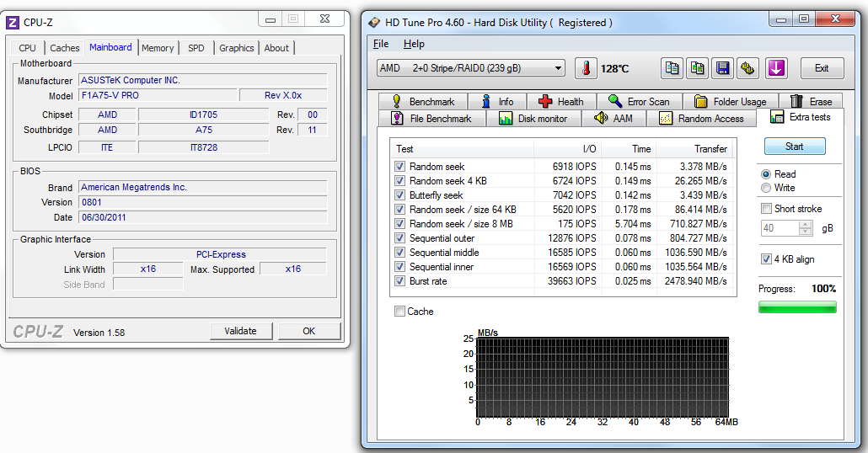
Task: Click the HD Tune title bar app icon
Action: (374, 22)
